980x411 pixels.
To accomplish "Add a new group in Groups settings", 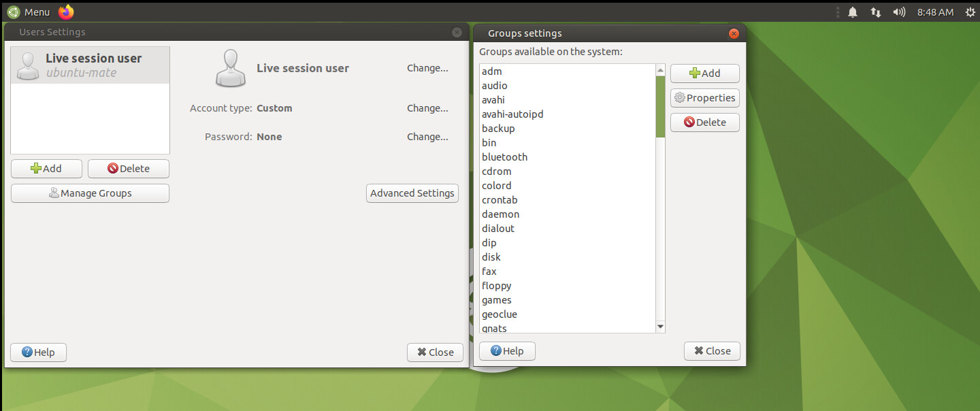I will point(705,73).
